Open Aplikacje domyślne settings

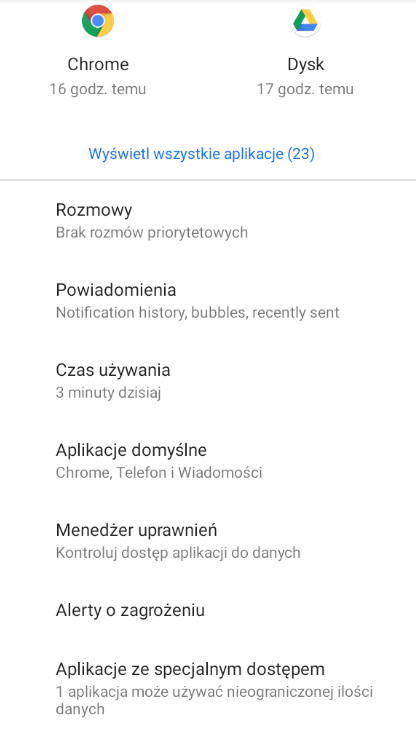(x=208, y=460)
